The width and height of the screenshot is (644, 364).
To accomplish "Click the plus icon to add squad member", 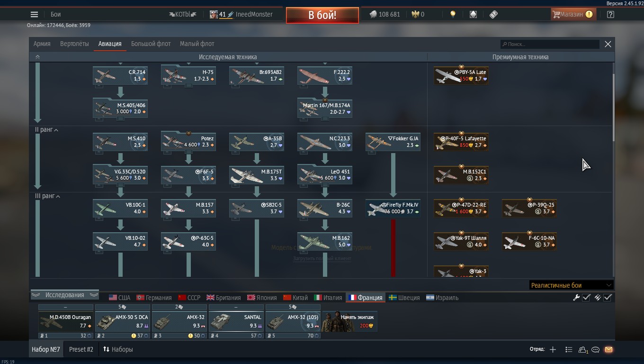I will click(553, 349).
